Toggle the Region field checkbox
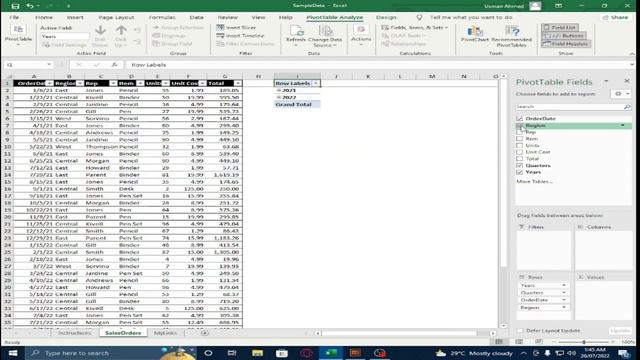640x360 pixels. click(x=520, y=126)
